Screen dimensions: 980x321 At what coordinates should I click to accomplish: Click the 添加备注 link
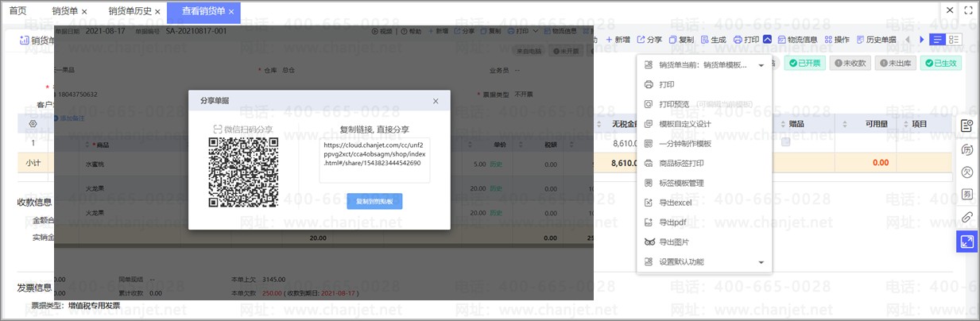(x=72, y=118)
